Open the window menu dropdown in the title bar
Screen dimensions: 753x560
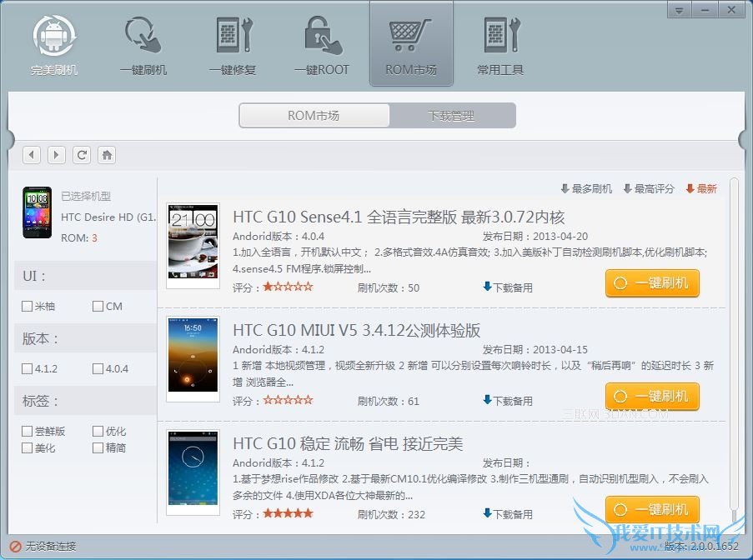point(679,10)
